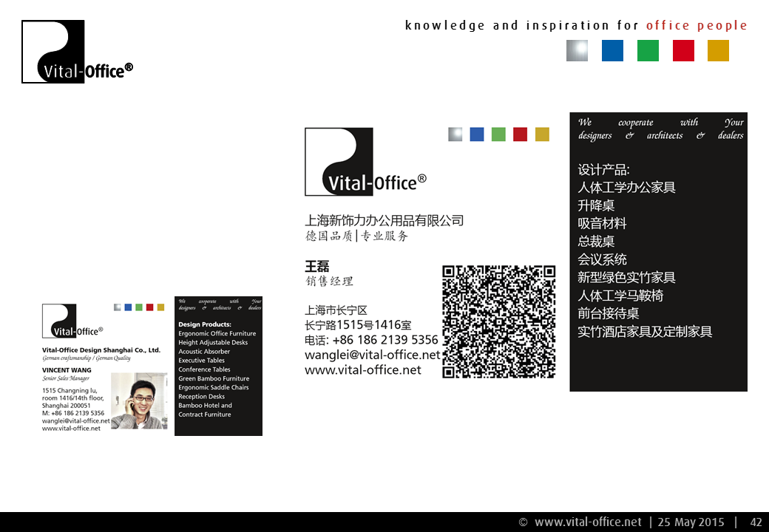Pick the green square on the Chinese business card

click(498, 134)
